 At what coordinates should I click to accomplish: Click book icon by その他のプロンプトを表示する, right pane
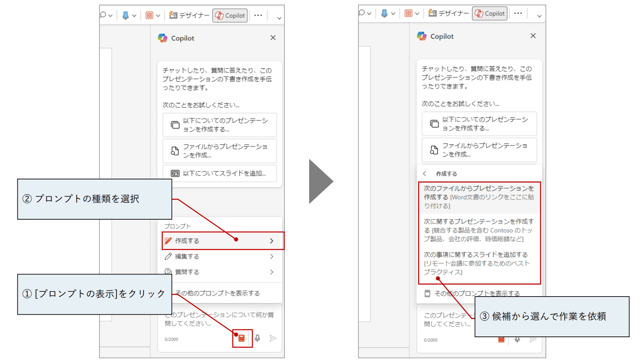coord(427,293)
